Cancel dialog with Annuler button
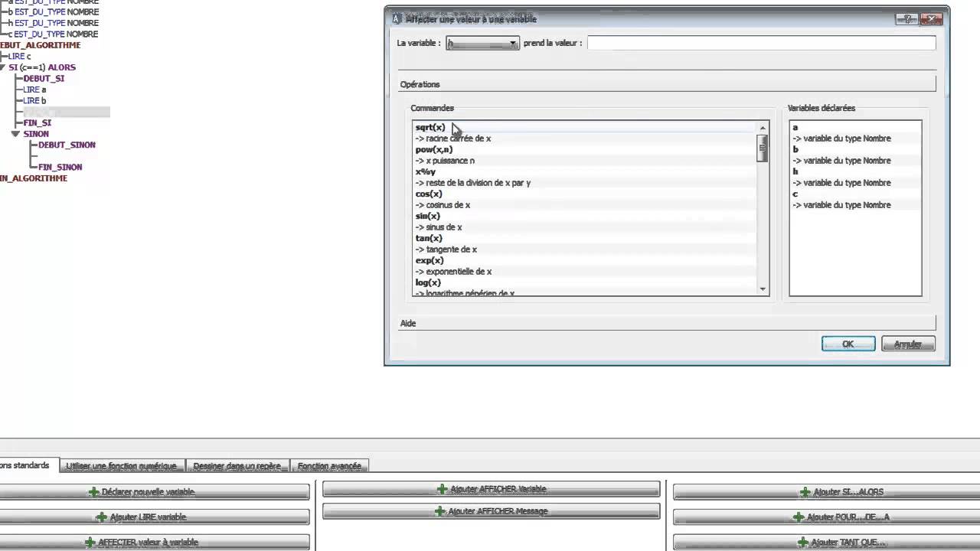Viewport: 980px width, 551px height. point(908,344)
